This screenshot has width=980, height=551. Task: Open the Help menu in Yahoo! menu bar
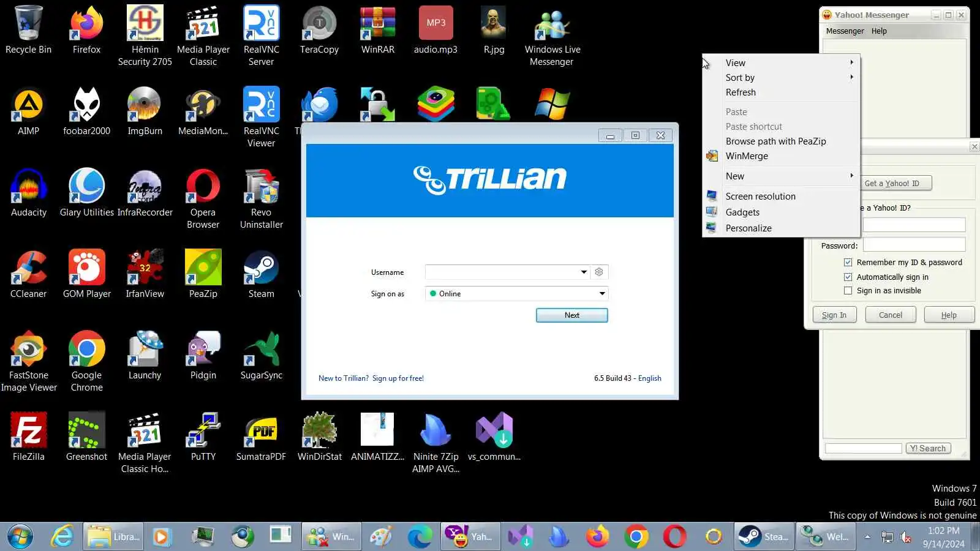click(x=879, y=31)
